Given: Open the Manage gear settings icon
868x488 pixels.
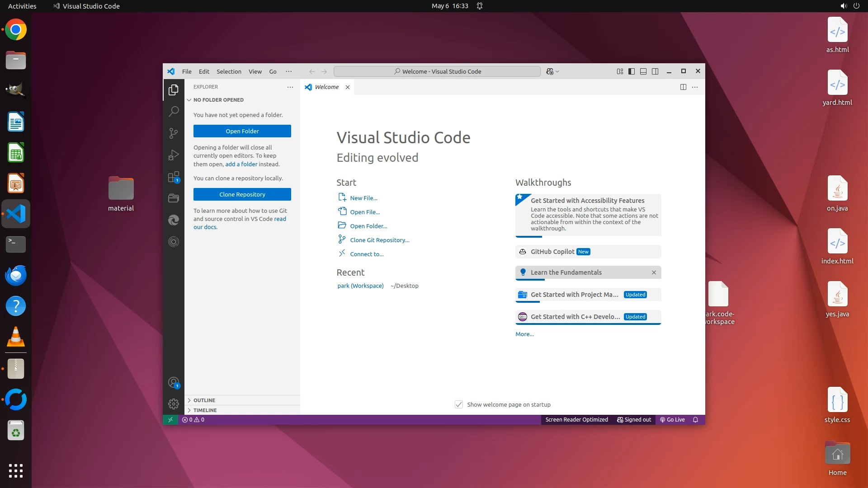Looking at the screenshot, I should point(174,404).
